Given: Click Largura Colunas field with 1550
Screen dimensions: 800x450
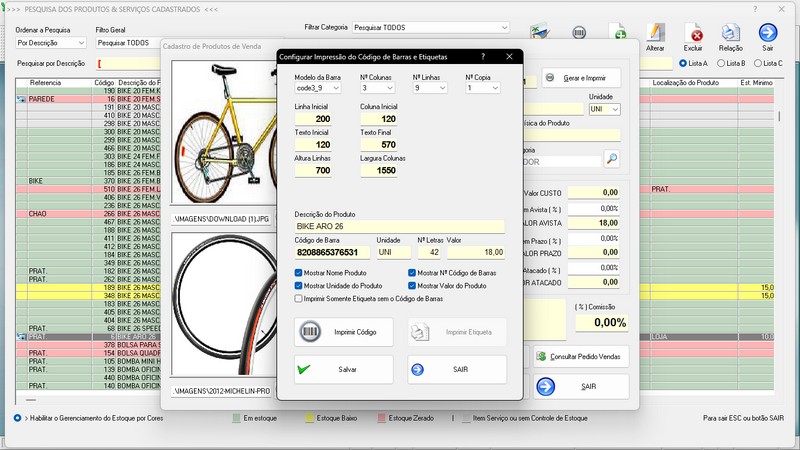Looking at the screenshot, I should point(379,170).
